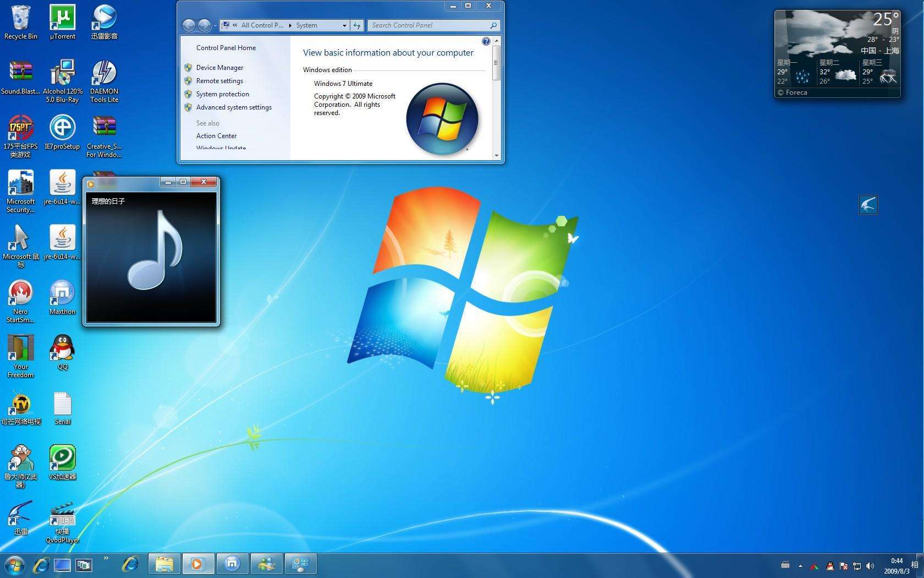This screenshot has width=924, height=578.
Task: Expand the hidden tray icons arrow
Action: tap(801, 566)
